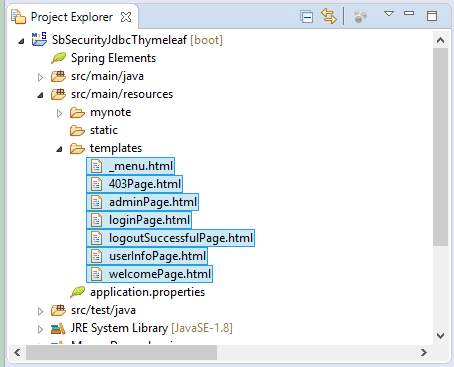
Task: Click the userInfoPage.html file icon
Action: point(97,256)
